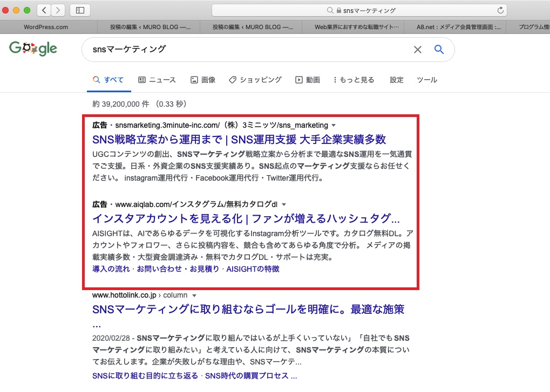Follow the SNSに取り組む目的に立ち返る sitelink
The image size is (550, 392).
[145, 376]
